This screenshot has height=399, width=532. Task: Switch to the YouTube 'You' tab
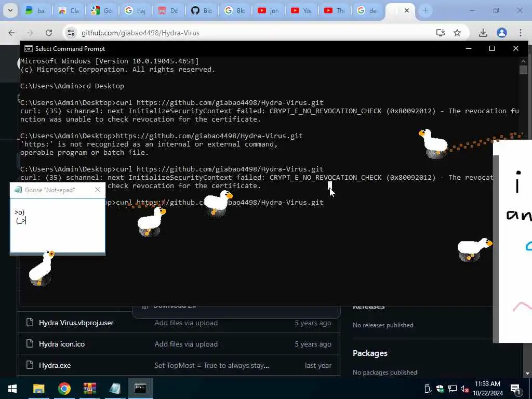coord(301,11)
